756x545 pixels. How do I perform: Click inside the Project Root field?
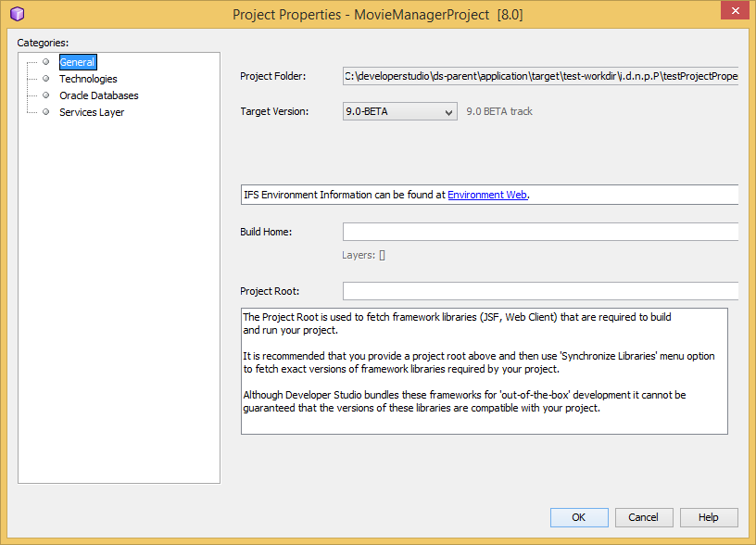click(539, 290)
